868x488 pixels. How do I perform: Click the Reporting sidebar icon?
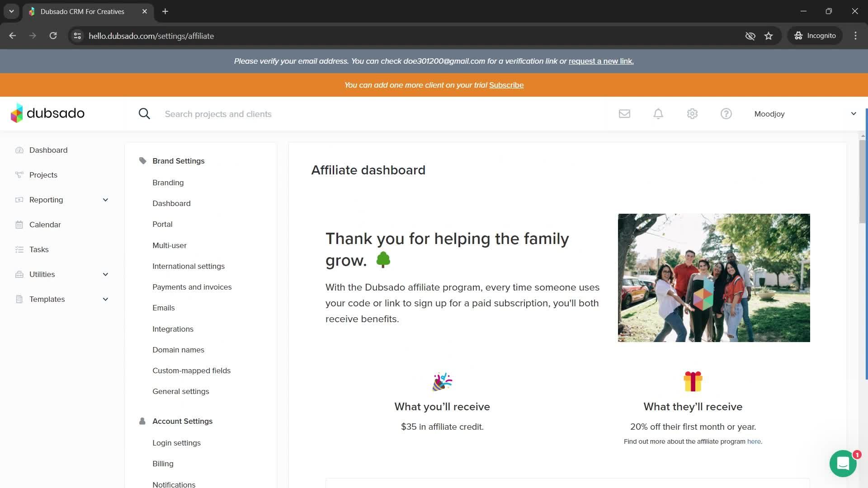point(19,200)
